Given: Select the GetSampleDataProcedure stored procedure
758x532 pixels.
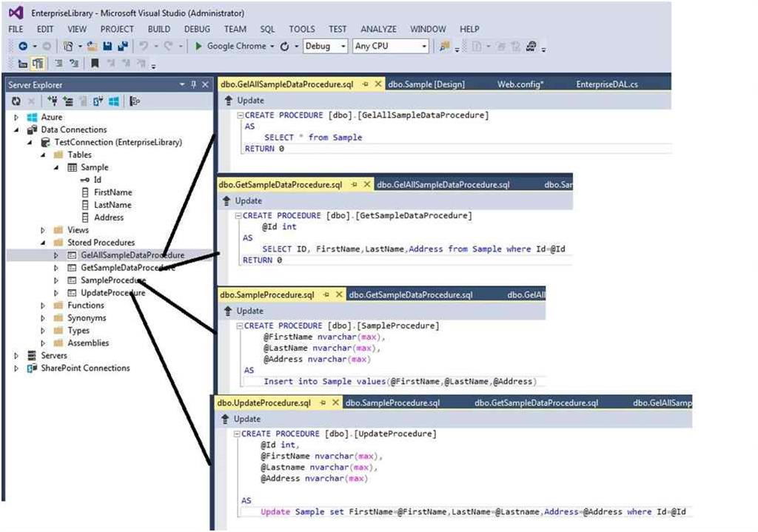Looking at the screenshot, I should [x=127, y=268].
